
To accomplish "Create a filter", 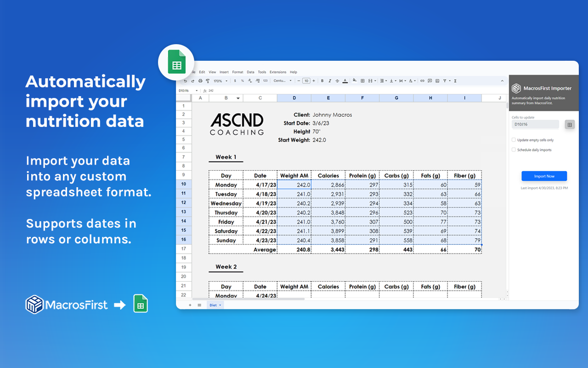I will coord(445,81).
